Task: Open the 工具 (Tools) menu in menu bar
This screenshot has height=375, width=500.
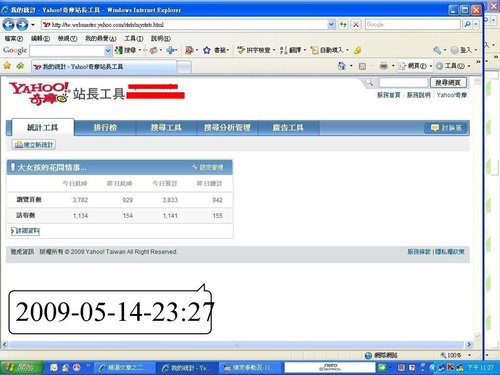Action: coord(133,38)
